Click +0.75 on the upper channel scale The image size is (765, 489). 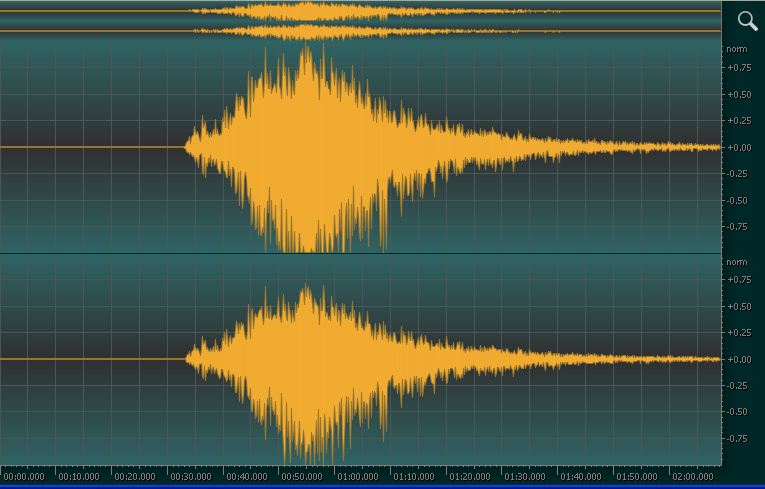coord(740,68)
